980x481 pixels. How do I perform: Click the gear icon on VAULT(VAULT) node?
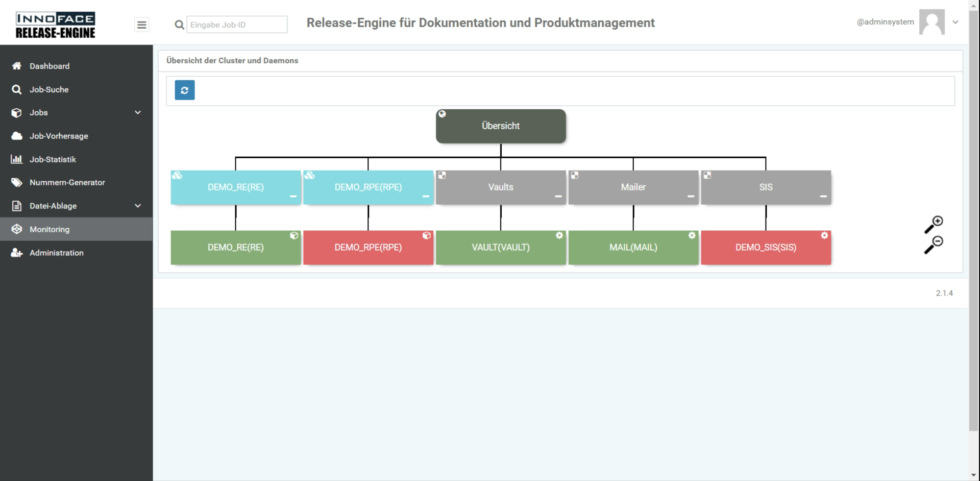click(x=559, y=235)
